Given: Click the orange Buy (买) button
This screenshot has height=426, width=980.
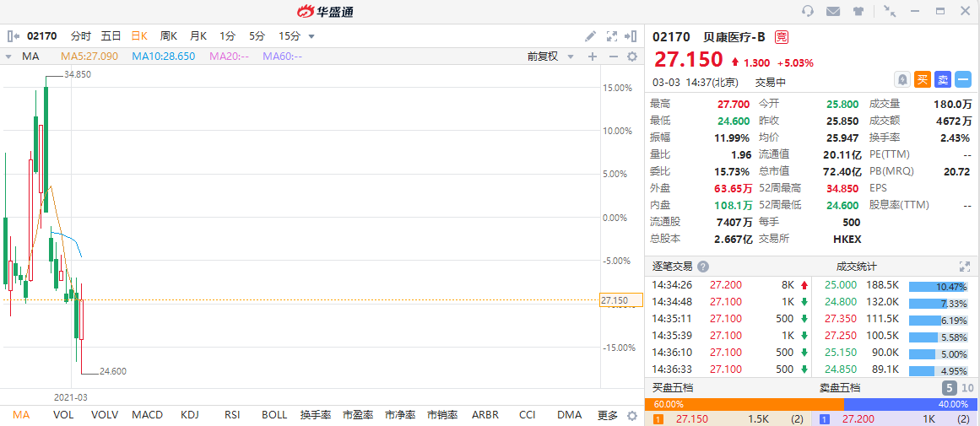Looking at the screenshot, I should [923, 79].
